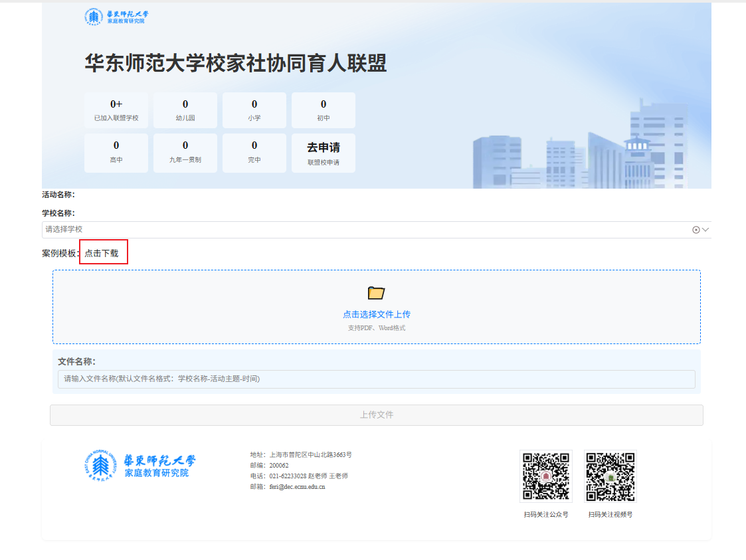The height and width of the screenshot is (560, 746).
Task: Click the 扫码关注视频号 QR code
Action: pos(610,476)
